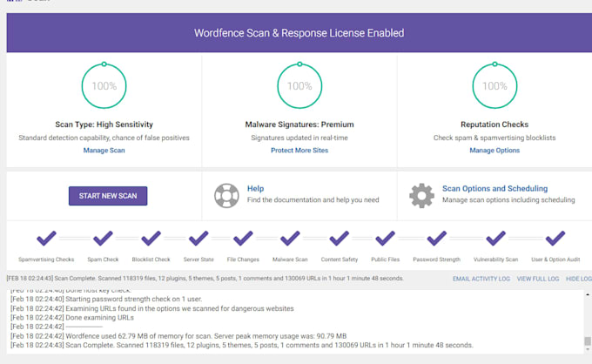Click the Help lifebuoy icon
Screen dimensions: 592x364
pos(226,194)
